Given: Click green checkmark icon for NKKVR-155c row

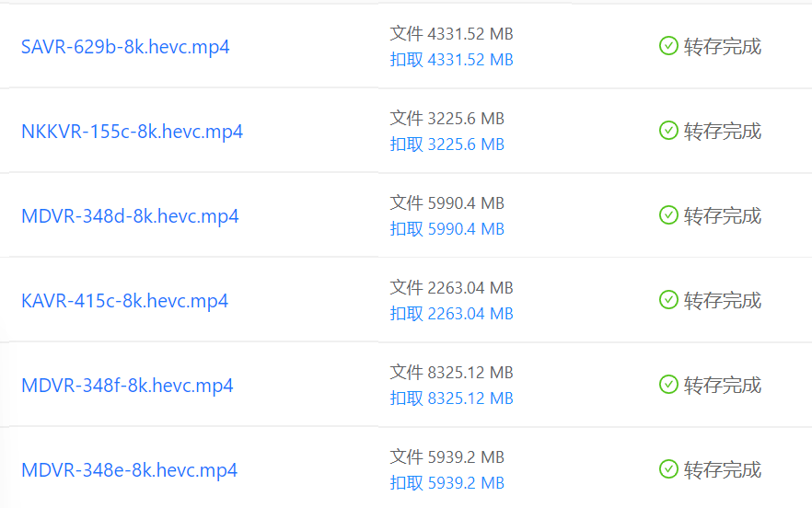Looking at the screenshot, I should (668, 131).
